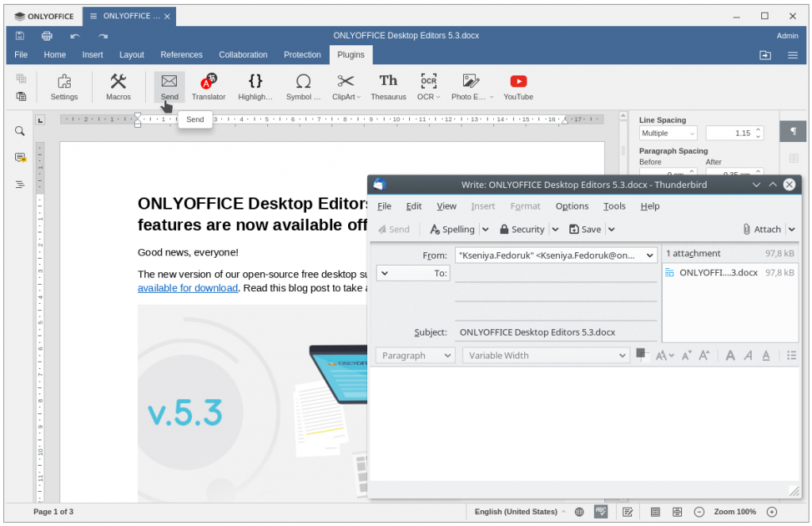Open Thunderbird's Options menu
The image size is (812, 526).
(572, 206)
